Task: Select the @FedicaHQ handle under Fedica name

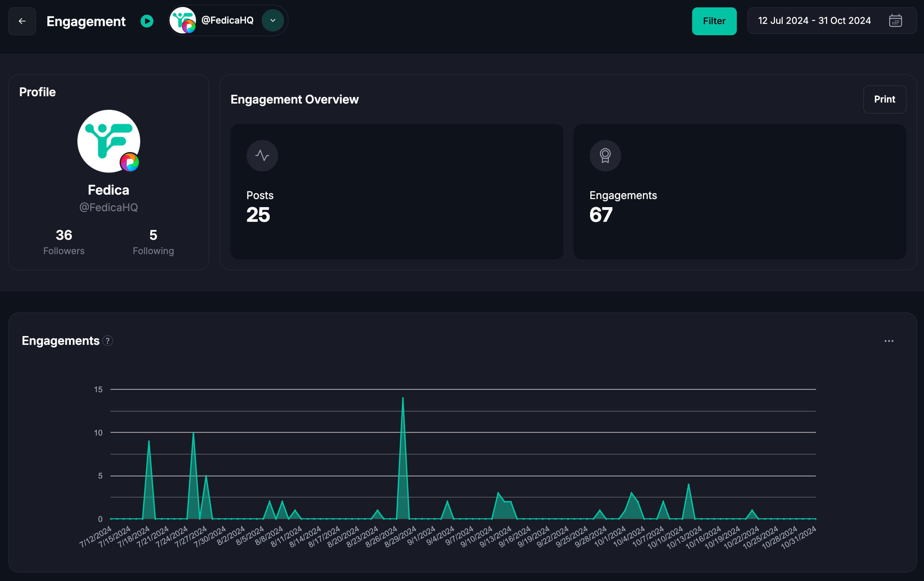Action: [109, 207]
